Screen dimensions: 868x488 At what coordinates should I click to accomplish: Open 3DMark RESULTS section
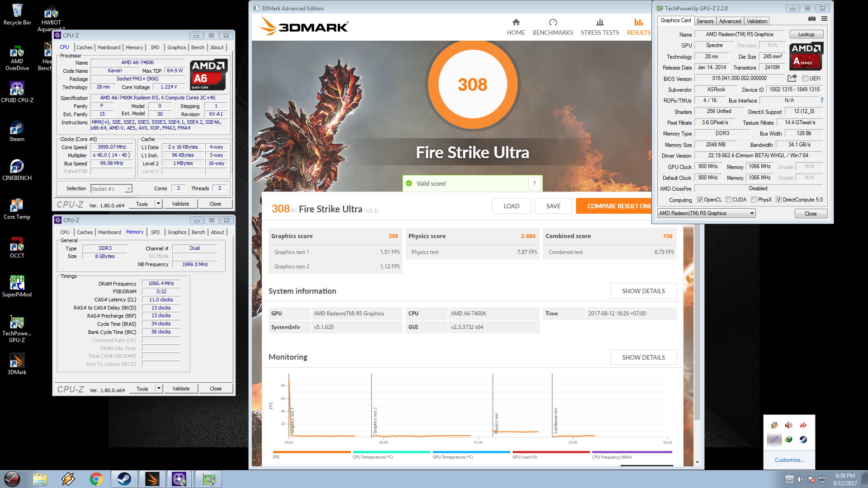pyautogui.click(x=638, y=27)
